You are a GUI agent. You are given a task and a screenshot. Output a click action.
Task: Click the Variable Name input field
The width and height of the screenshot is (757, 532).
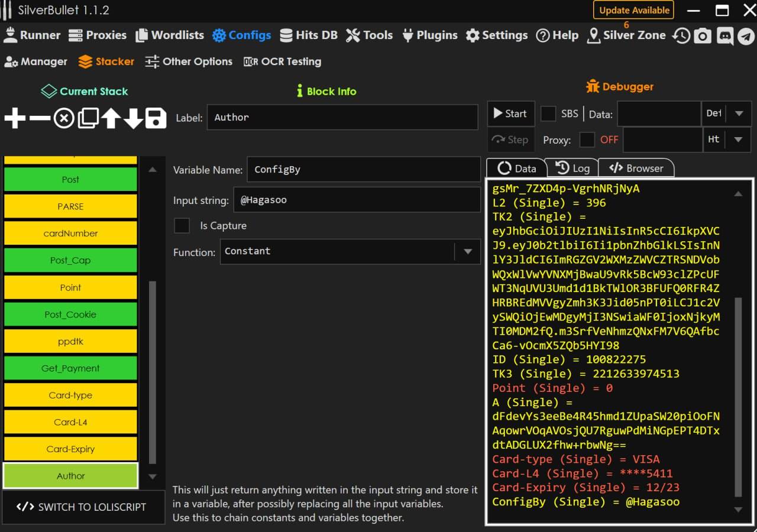(x=363, y=170)
